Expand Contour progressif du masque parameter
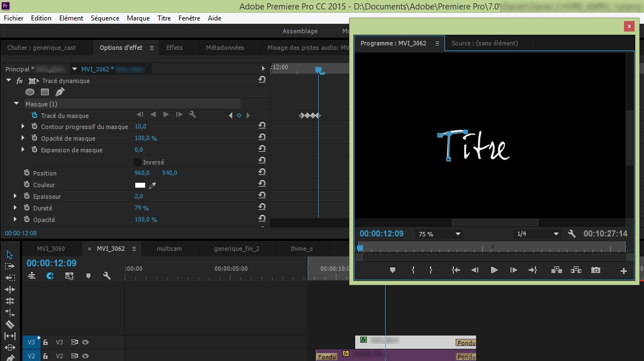644x361 pixels. (x=23, y=126)
